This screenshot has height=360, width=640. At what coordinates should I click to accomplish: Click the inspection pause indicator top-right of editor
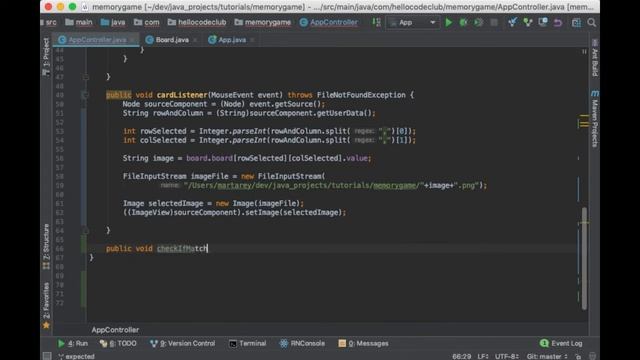584,51
